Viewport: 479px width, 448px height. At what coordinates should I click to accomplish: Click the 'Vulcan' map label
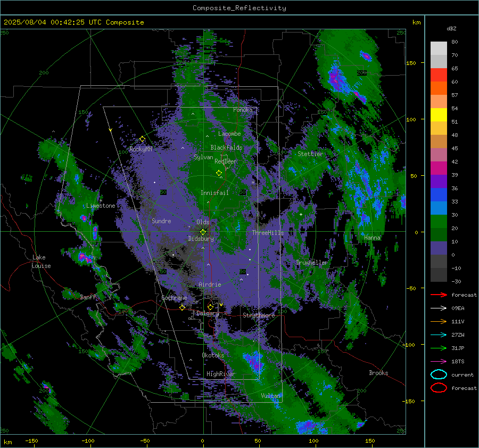click(270, 396)
